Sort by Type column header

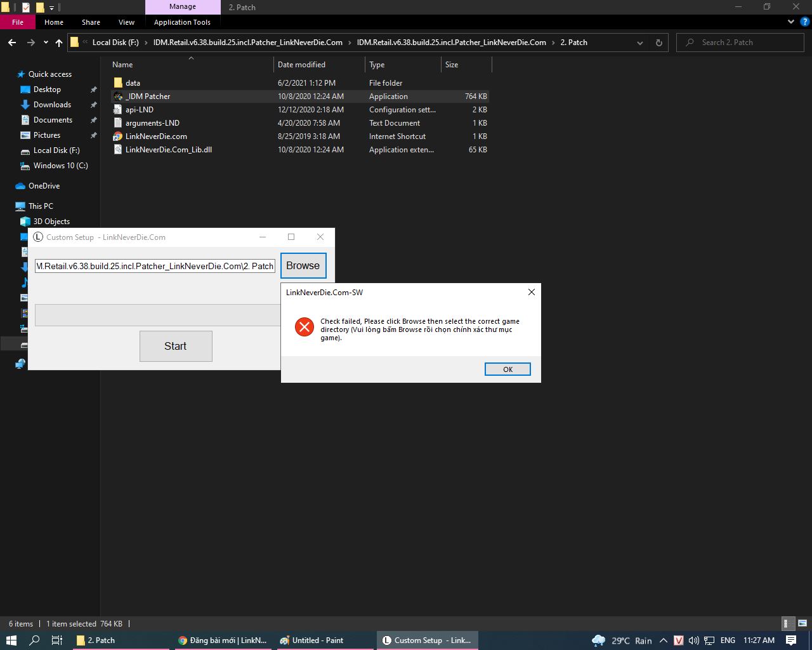pos(377,65)
